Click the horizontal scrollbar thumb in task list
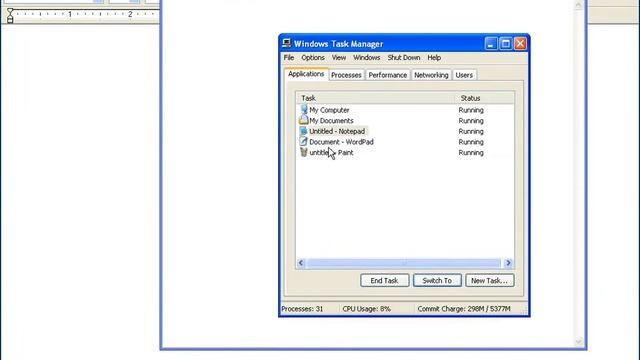The image size is (640, 360). [x=404, y=263]
